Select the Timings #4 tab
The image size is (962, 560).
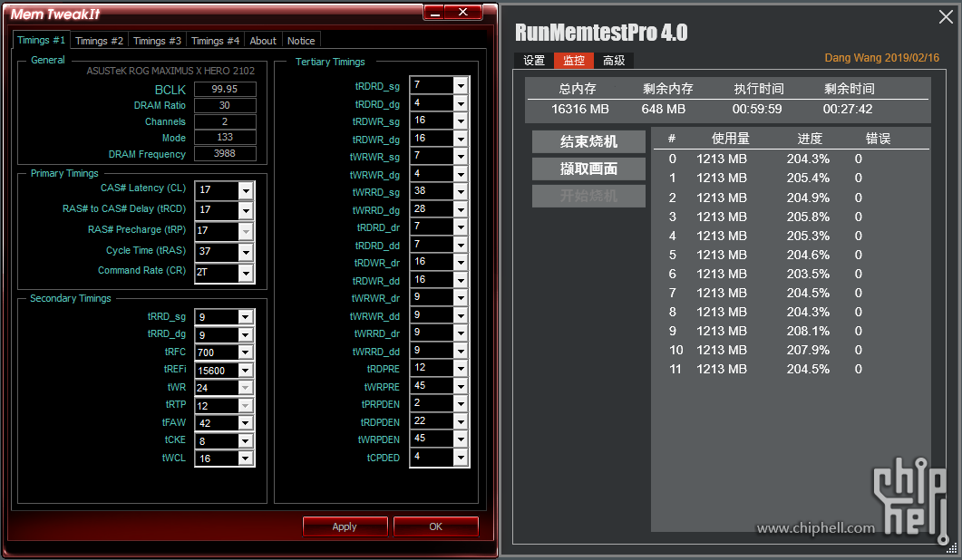[x=215, y=41]
